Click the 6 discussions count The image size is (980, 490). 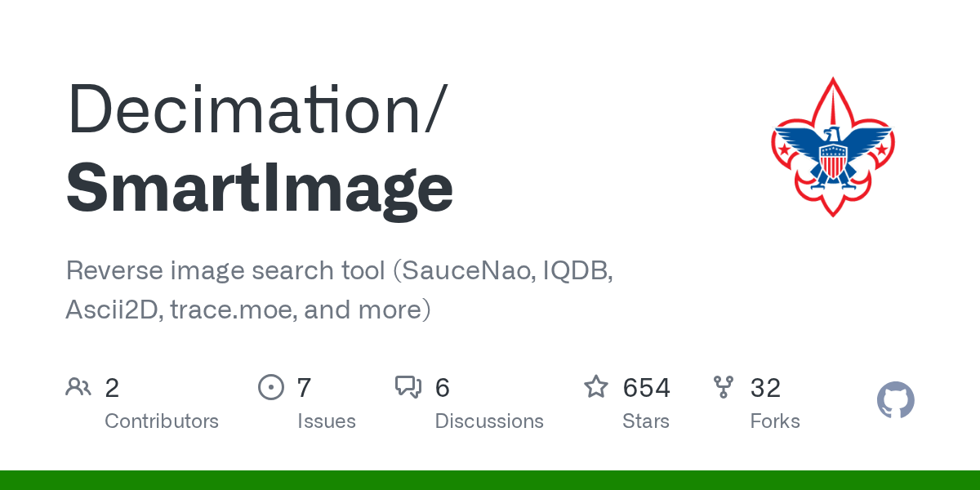pos(442,387)
